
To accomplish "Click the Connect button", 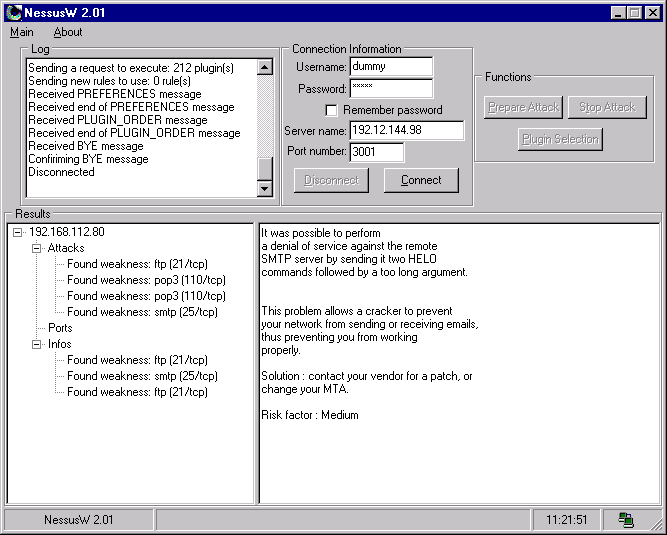I will (x=421, y=180).
